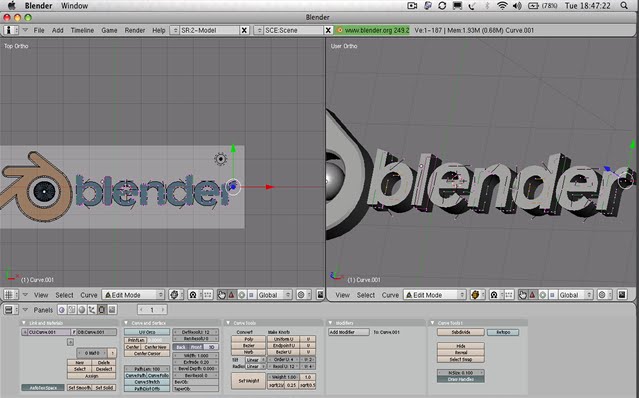Click Wi-Fi icon in macOS menu bar
The image size is (639, 398).
[502, 6]
